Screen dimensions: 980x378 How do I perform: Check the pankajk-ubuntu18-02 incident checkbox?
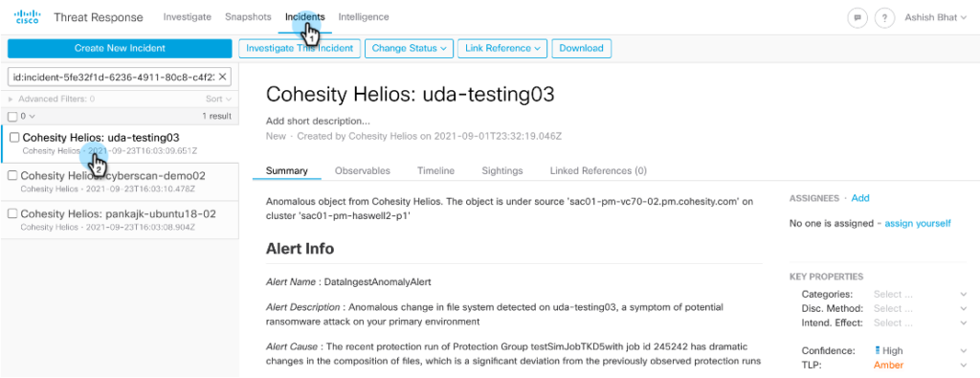click(11, 213)
